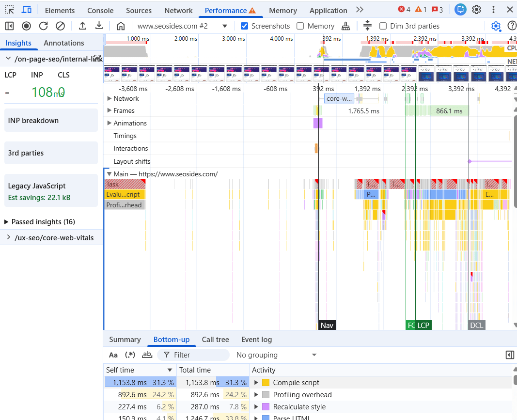
Task: Switch to the Annotations tab
Action: pyautogui.click(x=63, y=43)
